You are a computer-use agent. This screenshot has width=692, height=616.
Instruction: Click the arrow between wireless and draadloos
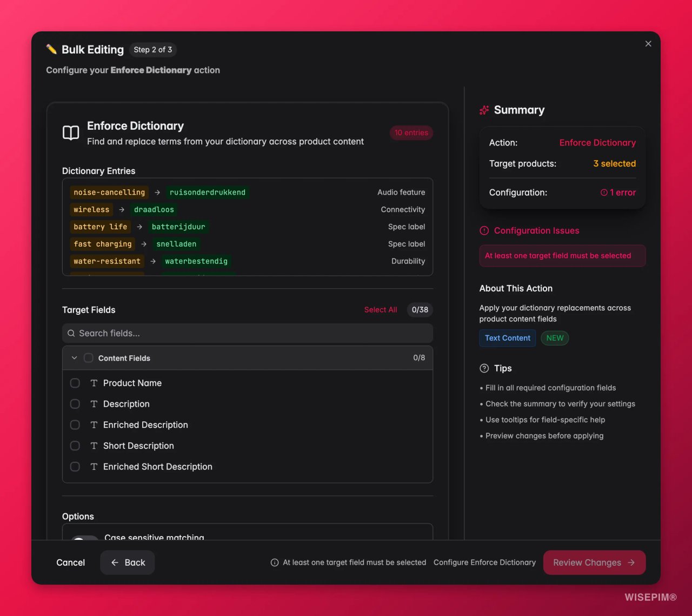pos(122,209)
